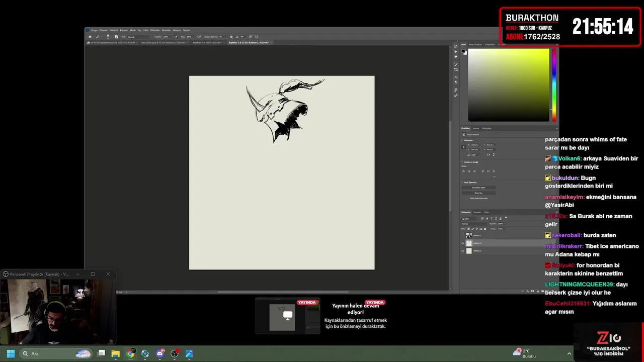Open the Filtre menu
This screenshot has height=362, width=644.
[146, 30]
